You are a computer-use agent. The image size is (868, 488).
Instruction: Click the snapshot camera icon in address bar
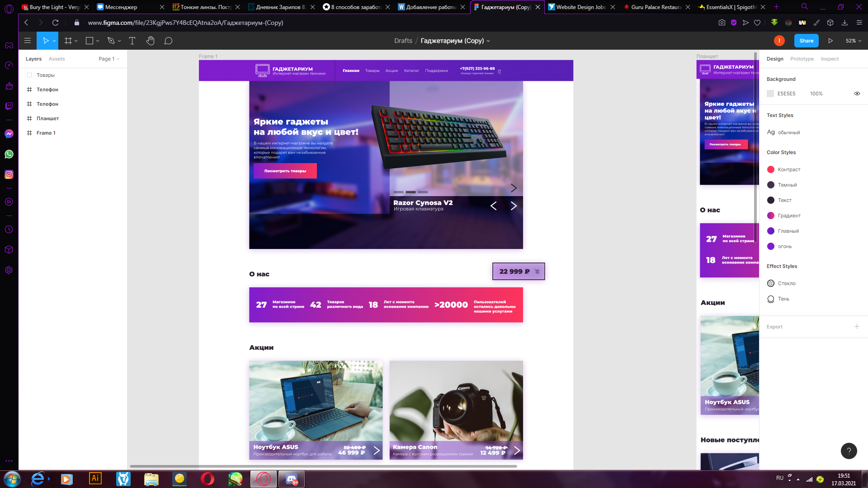pos(722,23)
